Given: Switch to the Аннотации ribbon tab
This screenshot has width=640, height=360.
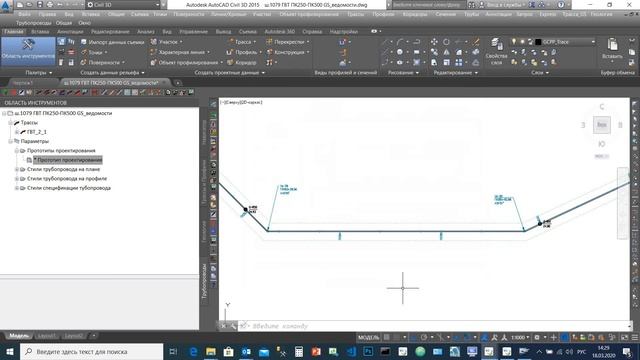Looking at the screenshot, I should point(70,31).
